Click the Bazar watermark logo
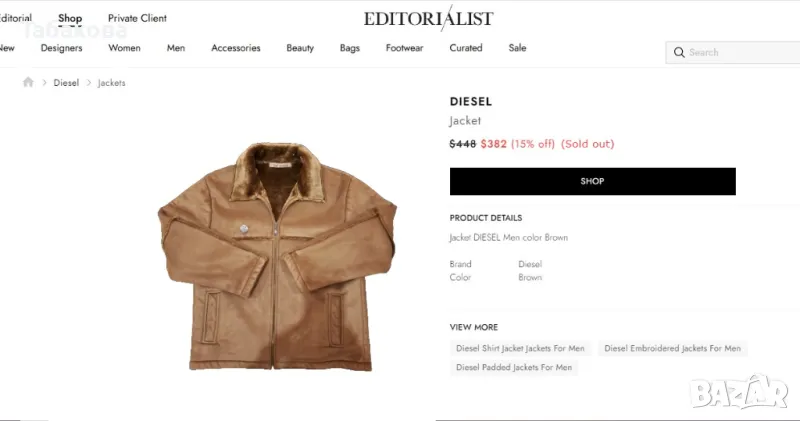800x421 pixels. coord(739,392)
